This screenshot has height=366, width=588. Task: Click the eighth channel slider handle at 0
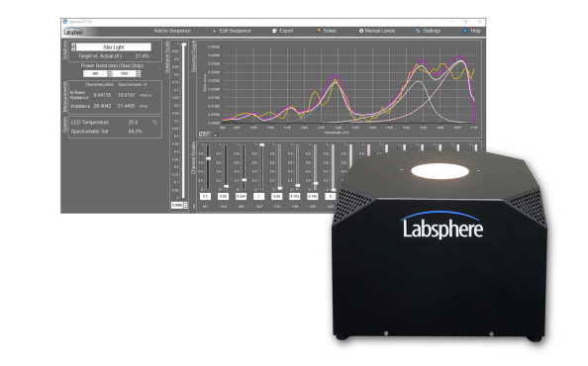click(334, 190)
